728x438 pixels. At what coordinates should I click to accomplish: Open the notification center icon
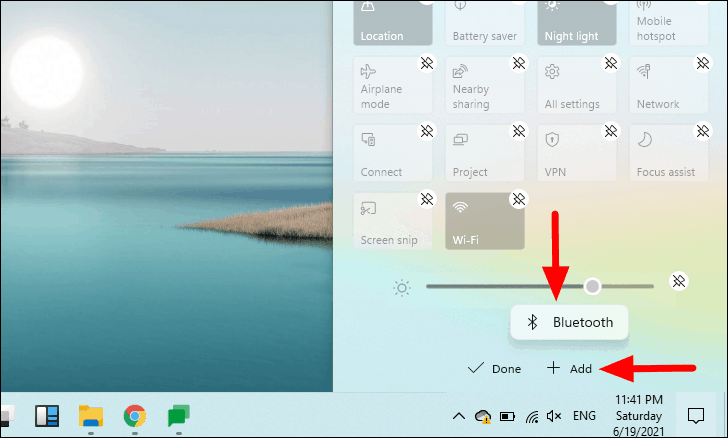tap(696, 416)
